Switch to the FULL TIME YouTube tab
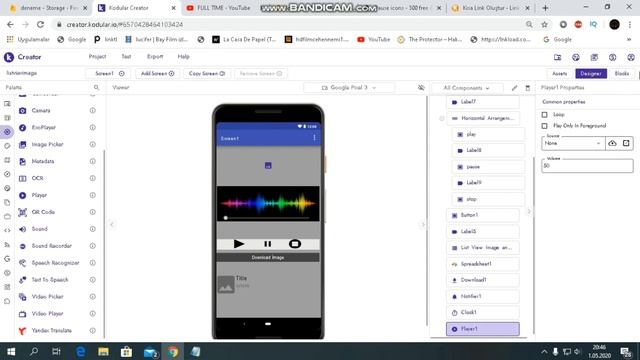This screenshot has width=640, height=360. [224, 8]
